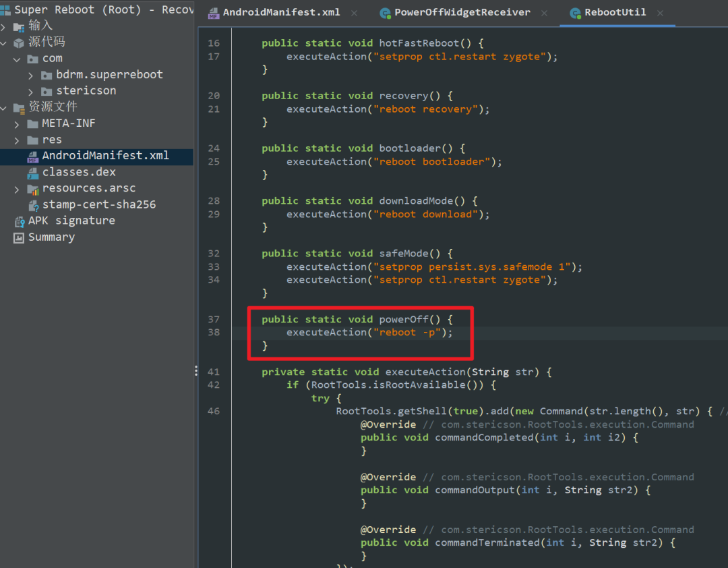Click the res folder icon
Viewport: 728px width, 568px height.
click(x=32, y=140)
